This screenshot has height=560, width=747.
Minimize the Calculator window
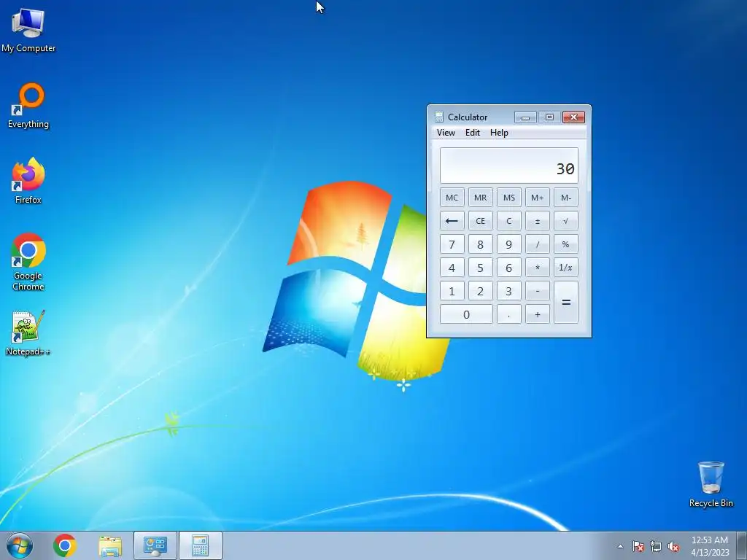coord(525,117)
